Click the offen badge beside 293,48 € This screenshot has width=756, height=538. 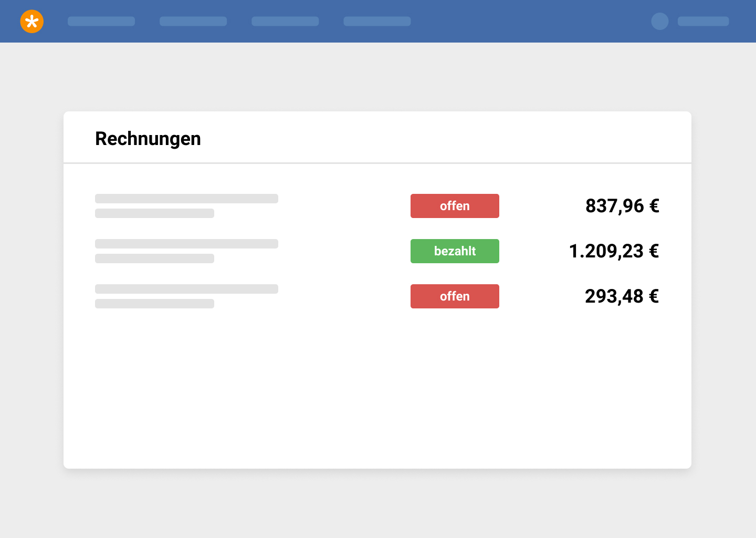pyautogui.click(x=455, y=296)
